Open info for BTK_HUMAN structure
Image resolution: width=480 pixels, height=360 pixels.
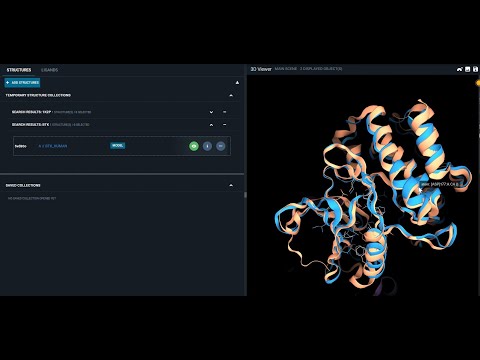coord(207,146)
